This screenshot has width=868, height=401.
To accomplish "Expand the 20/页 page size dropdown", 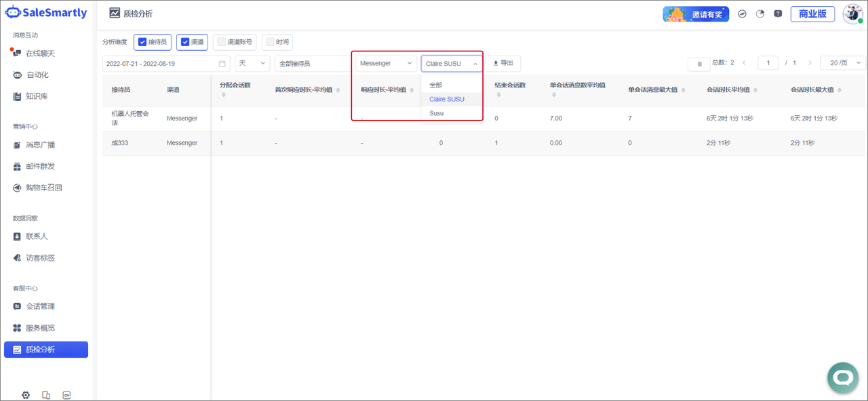I will pyautogui.click(x=843, y=63).
